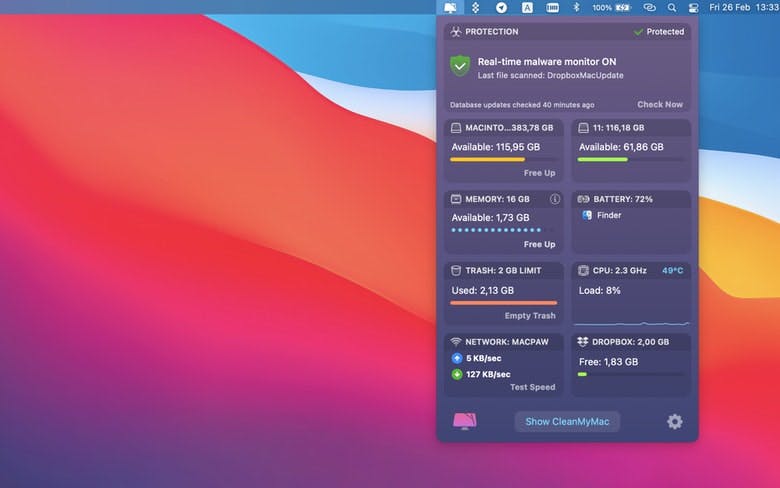Click the 100% battery status in menu bar
This screenshot has width=780, height=488.
[x=611, y=7]
